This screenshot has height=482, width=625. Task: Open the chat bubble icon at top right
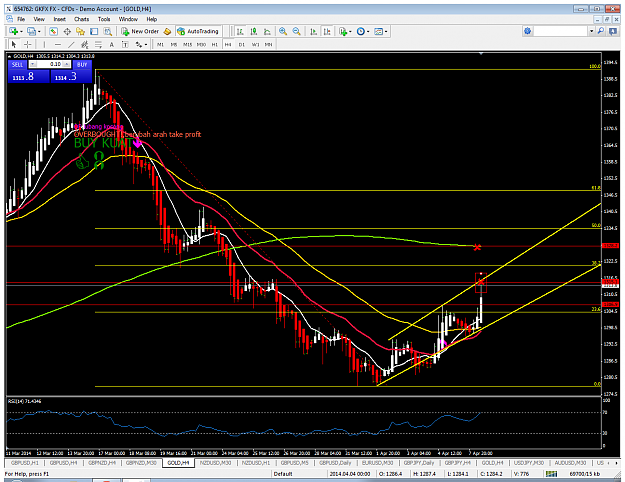pyautogui.click(x=613, y=31)
